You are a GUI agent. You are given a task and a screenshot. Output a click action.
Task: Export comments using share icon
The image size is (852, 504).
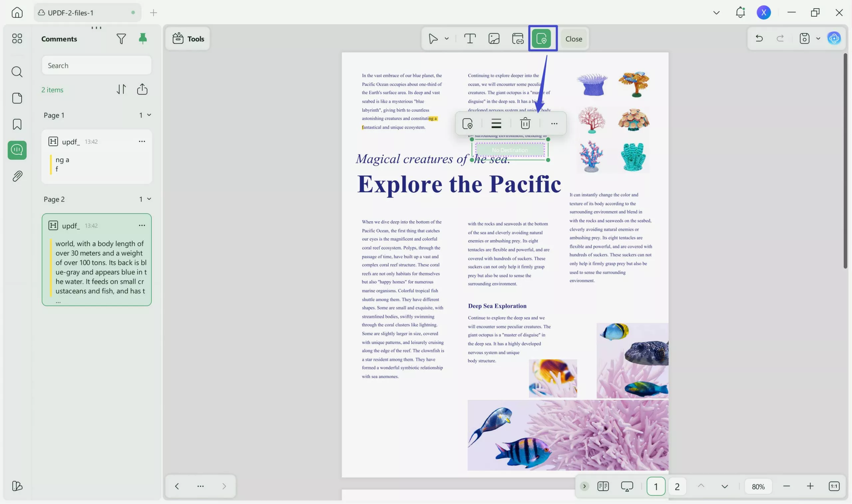142,89
